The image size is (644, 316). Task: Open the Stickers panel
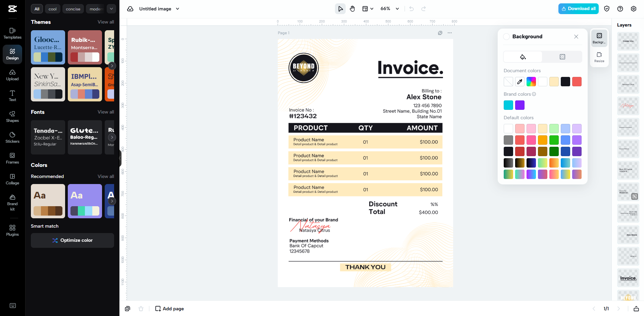click(x=12, y=137)
